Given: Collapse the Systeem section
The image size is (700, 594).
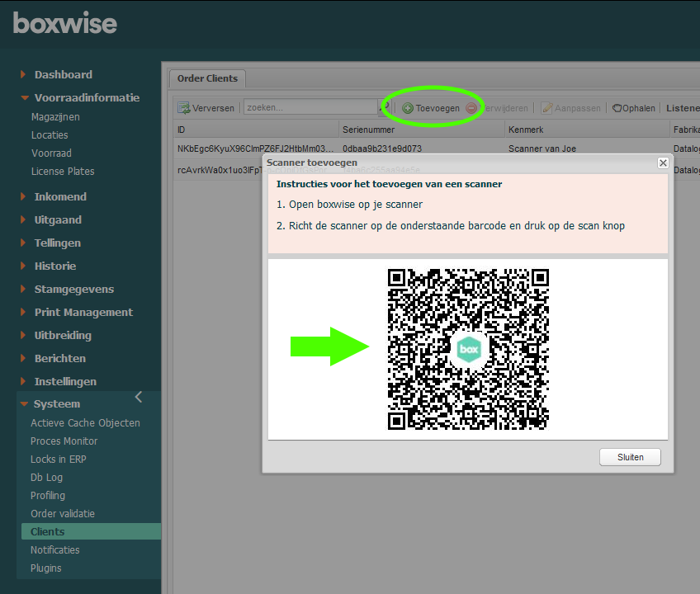Looking at the screenshot, I should (x=56, y=403).
